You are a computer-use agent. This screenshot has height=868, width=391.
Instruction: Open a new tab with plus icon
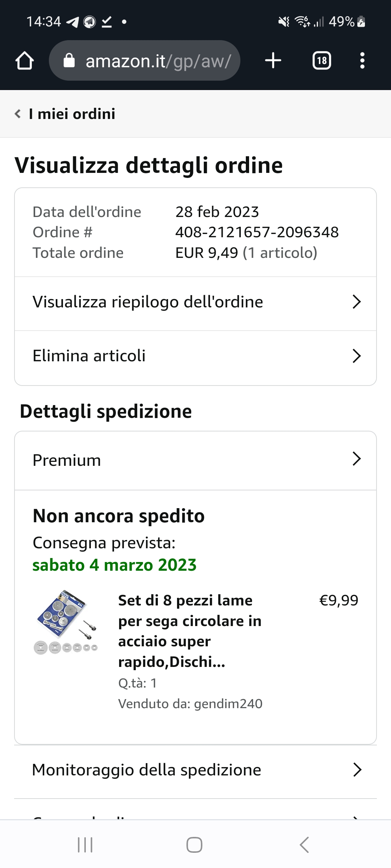pyautogui.click(x=273, y=60)
